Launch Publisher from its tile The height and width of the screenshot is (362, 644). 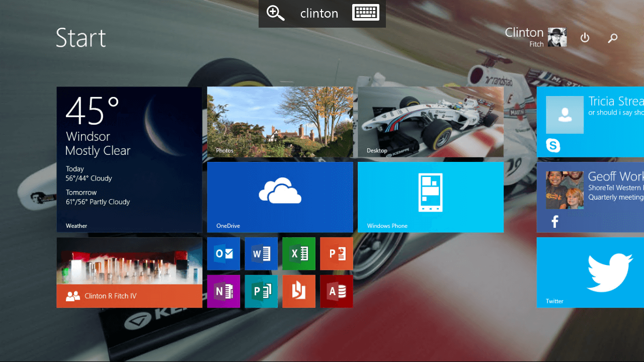(261, 291)
